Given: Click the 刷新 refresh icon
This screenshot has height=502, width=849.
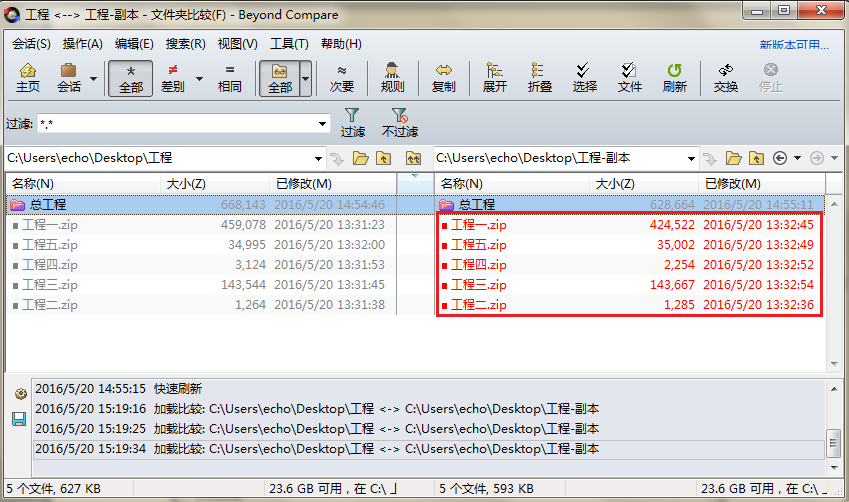Looking at the screenshot, I should (x=675, y=79).
